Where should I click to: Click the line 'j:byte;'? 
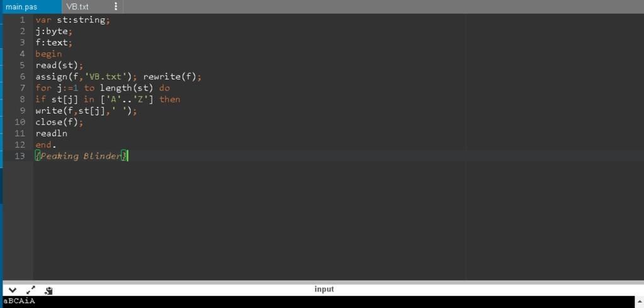(54, 31)
